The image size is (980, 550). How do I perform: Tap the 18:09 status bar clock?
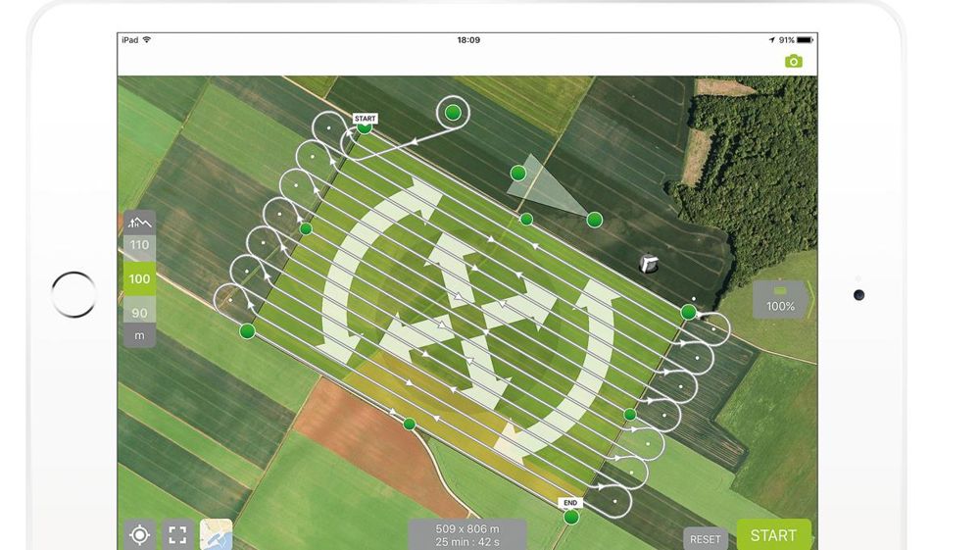tap(468, 40)
